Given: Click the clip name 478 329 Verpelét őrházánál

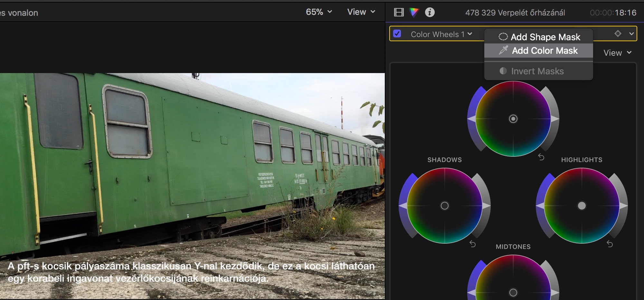Looking at the screenshot, I should 515,13.
